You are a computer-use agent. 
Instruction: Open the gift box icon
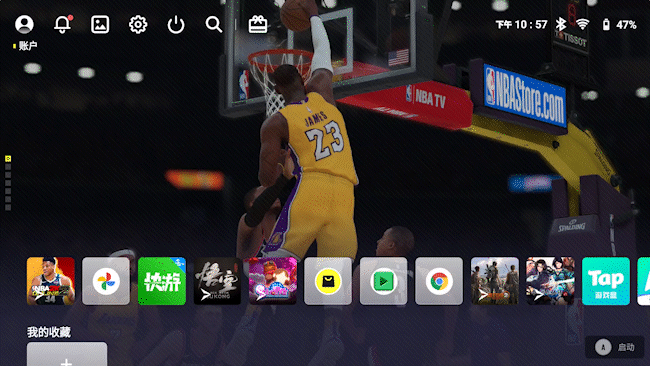point(258,24)
